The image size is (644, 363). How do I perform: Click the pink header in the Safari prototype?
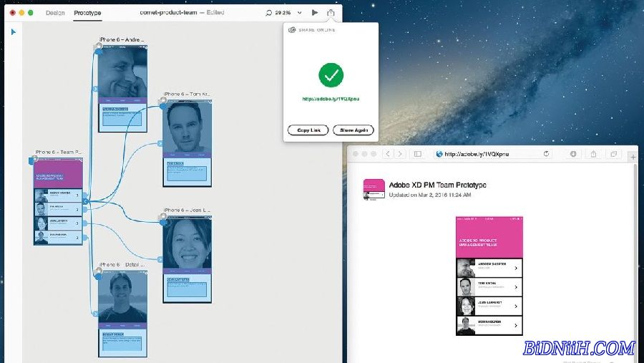pos(489,237)
